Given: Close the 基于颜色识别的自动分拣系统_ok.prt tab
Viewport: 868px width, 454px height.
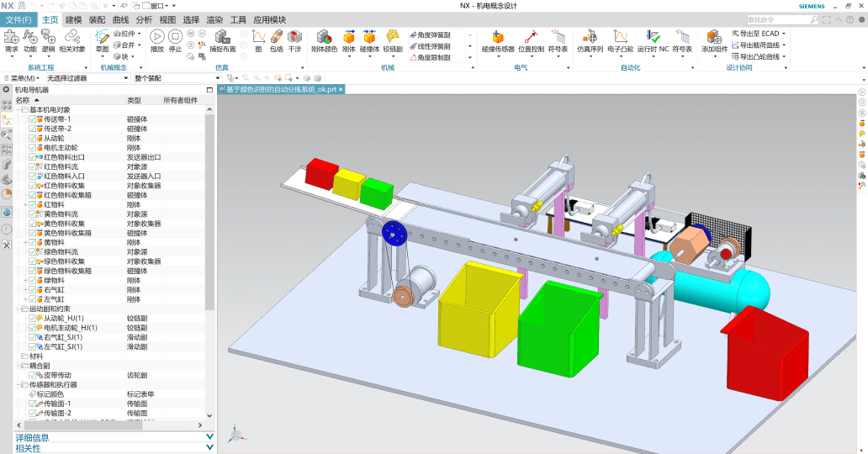Looking at the screenshot, I should tap(341, 89).
